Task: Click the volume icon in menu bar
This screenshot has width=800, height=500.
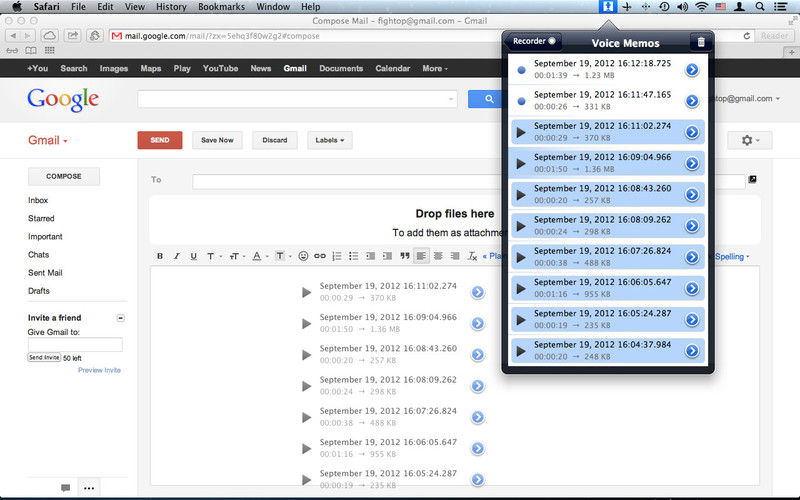Action: 683,7
